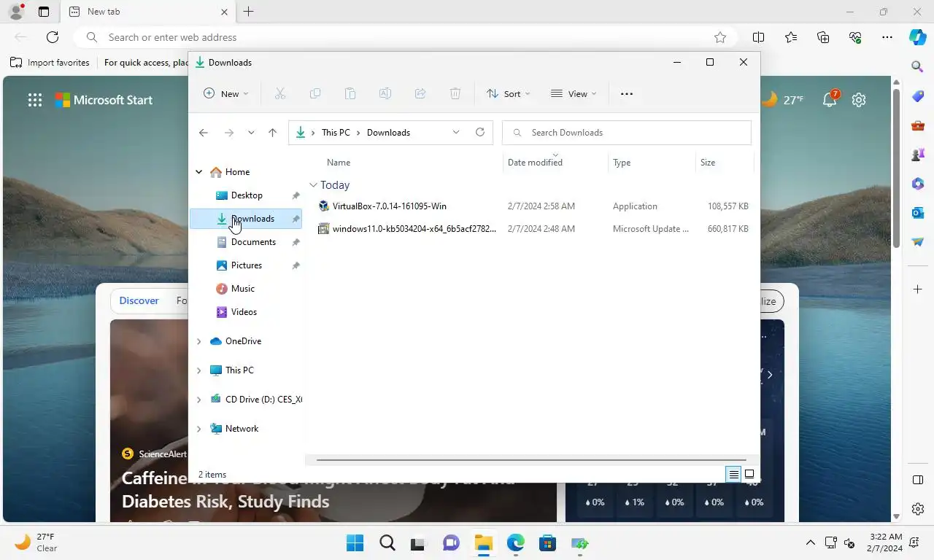Collapse the Today group
The image size is (934, 560).
pos(313,185)
